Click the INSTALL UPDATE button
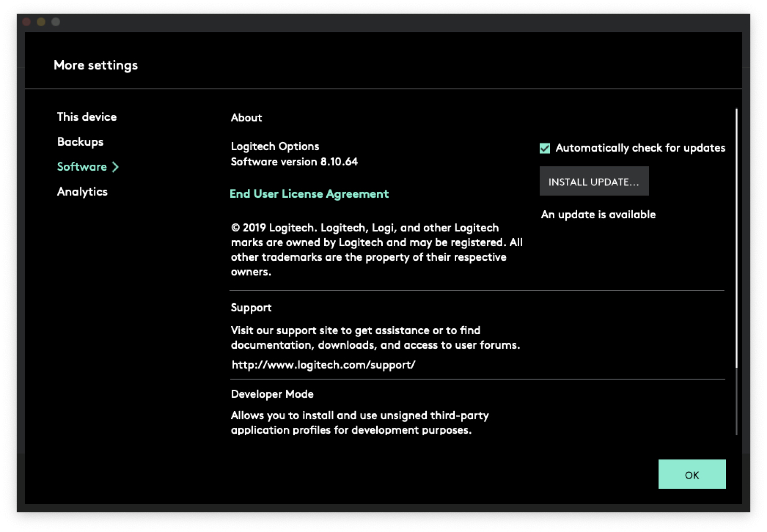The image size is (767, 532). pyautogui.click(x=594, y=181)
